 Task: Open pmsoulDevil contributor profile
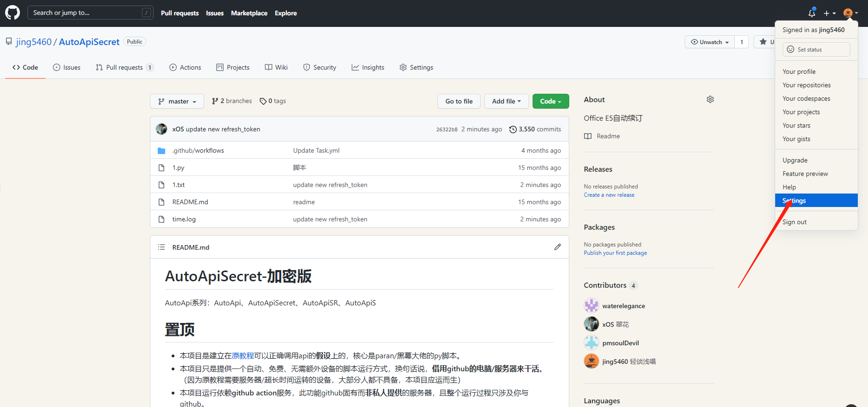click(620, 343)
